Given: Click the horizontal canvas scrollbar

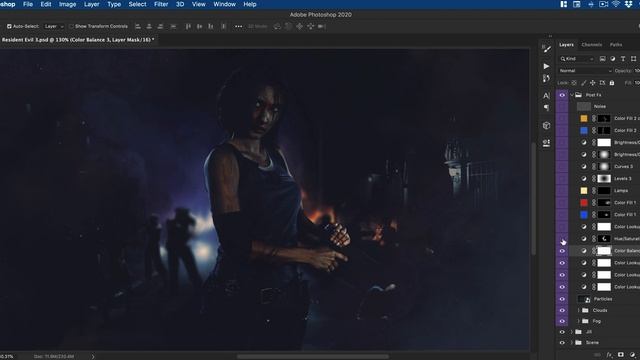Looking at the screenshot, I should coord(313,357).
